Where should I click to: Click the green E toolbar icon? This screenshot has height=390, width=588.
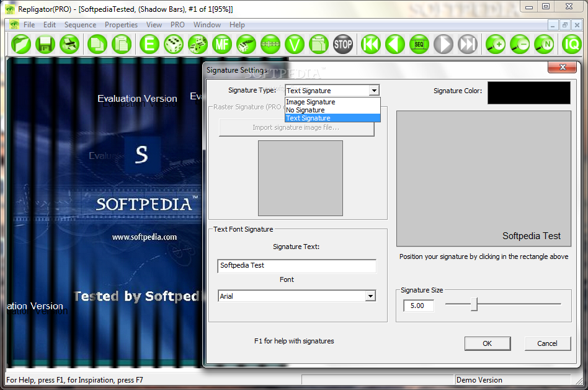click(149, 44)
